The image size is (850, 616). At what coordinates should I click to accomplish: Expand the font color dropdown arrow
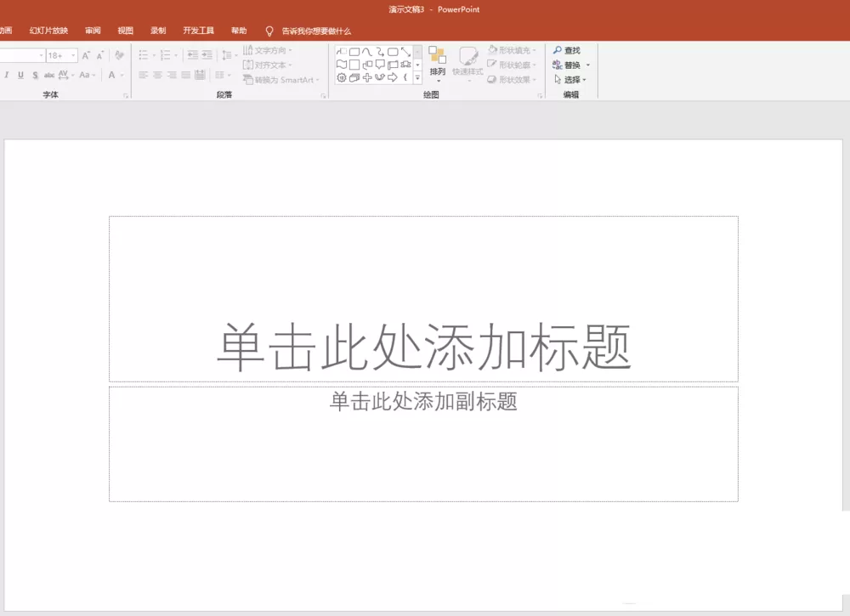(x=122, y=76)
